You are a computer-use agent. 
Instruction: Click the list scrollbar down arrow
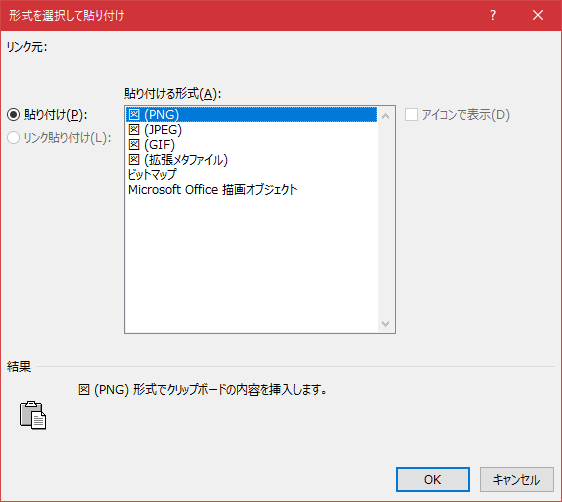386,324
